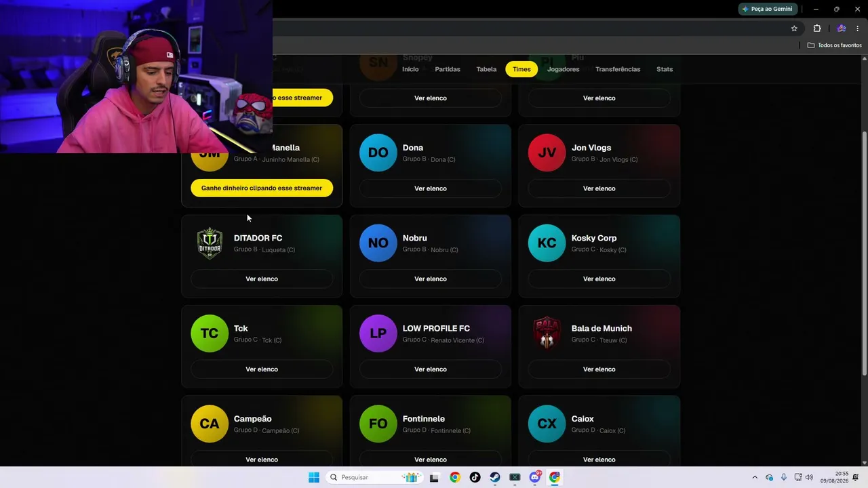Viewport: 868px width, 488px height.
Task: Click the text "Grupo D · Fontinnele (C)"
Action: click(x=437, y=430)
